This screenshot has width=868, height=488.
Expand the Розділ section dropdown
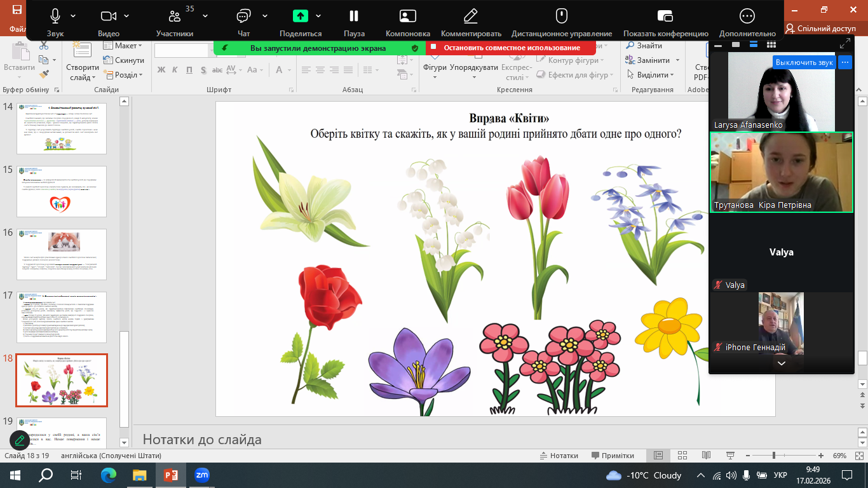point(129,75)
